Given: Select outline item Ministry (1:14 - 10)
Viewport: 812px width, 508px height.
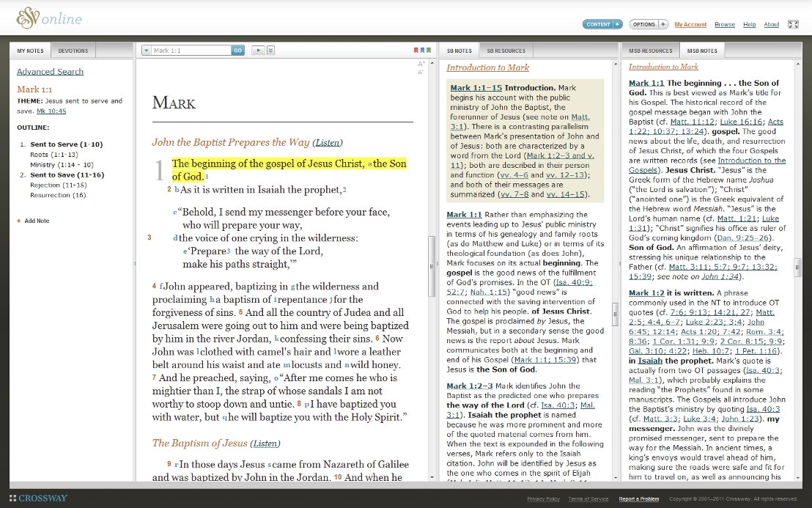Looking at the screenshot, I should click(62, 165).
